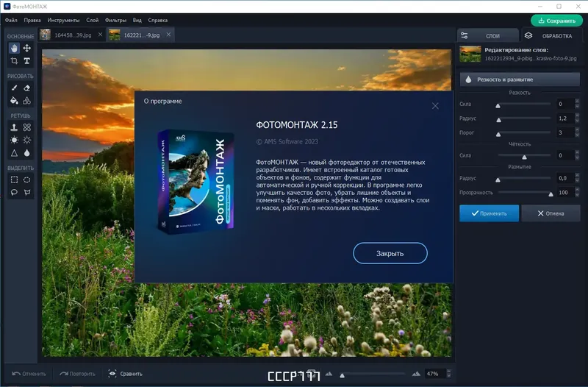Select the Hand pan tool
Image resolution: width=588 pixels, height=387 pixels.
[14, 48]
